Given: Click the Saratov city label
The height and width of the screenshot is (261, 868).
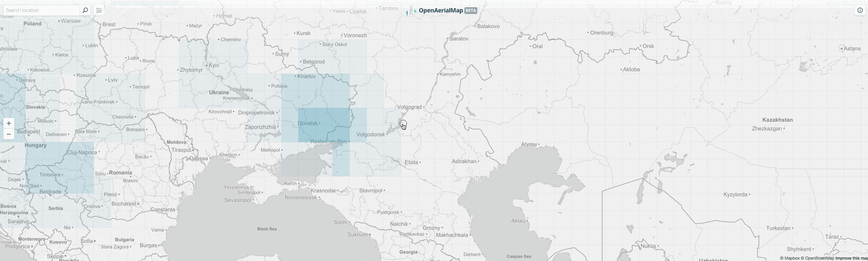Looking at the screenshot, I should coord(459,39).
